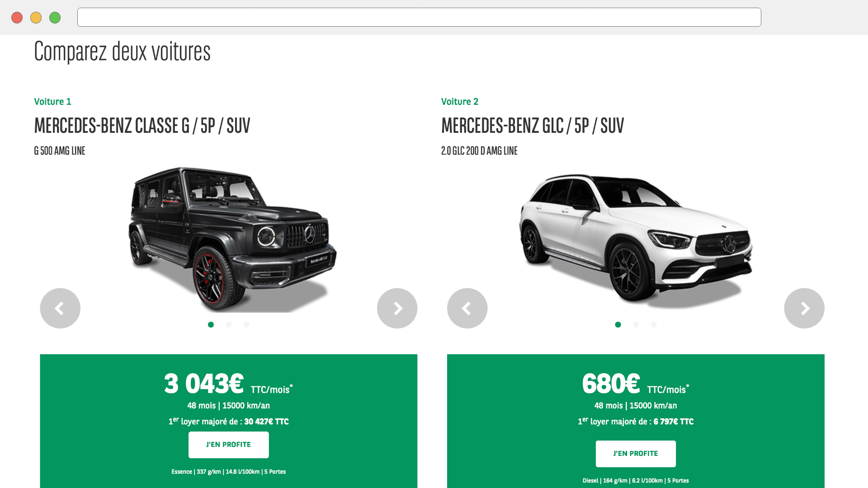This screenshot has width=868, height=488.
Task: Select second carousel dot for Voiture 1
Action: (229, 324)
